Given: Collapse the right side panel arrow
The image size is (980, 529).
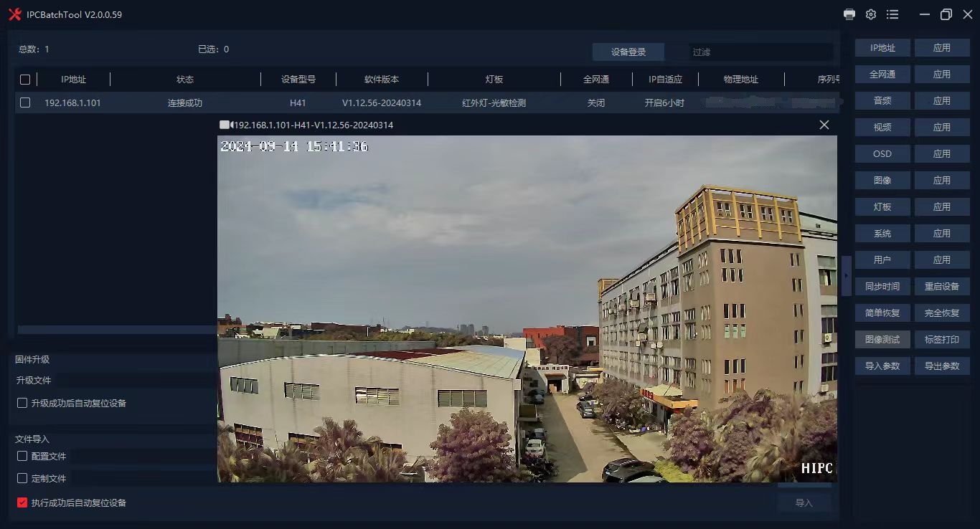Looking at the screenshot, I should tap(847, 275).
